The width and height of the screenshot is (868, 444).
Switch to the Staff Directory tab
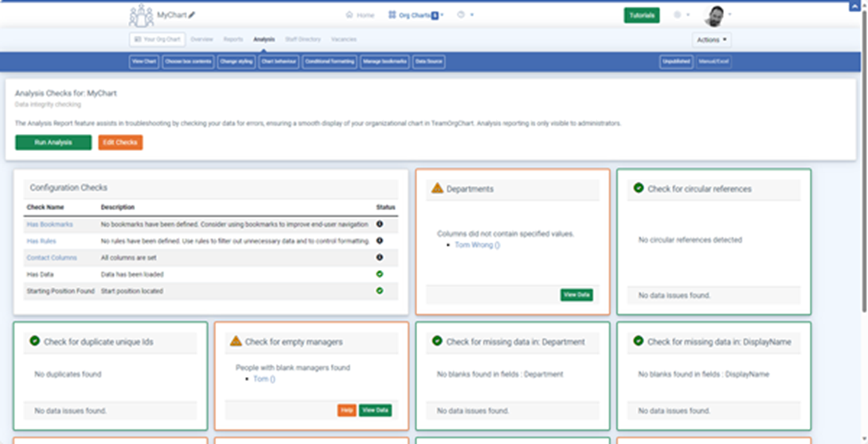coord(303,39)
